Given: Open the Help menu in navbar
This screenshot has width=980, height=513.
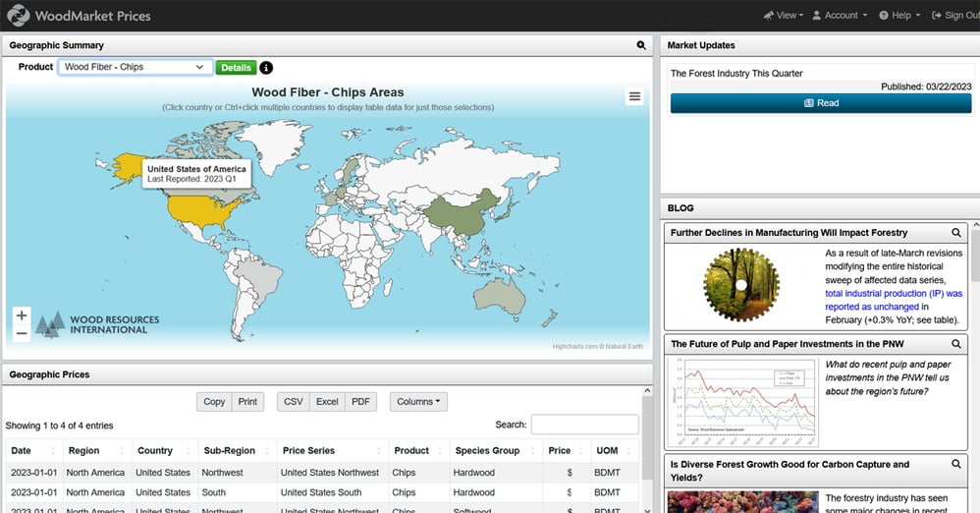Looking at the screenshot, I should coord(899,16).
